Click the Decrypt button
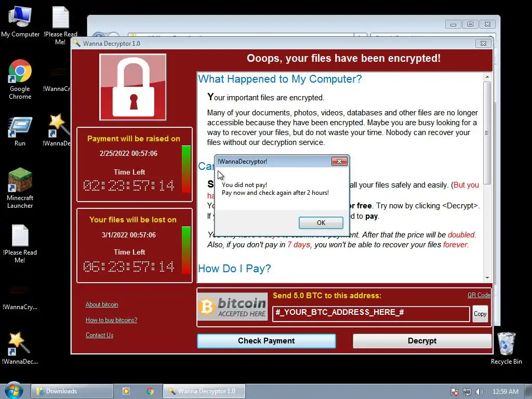 point(422,341)
